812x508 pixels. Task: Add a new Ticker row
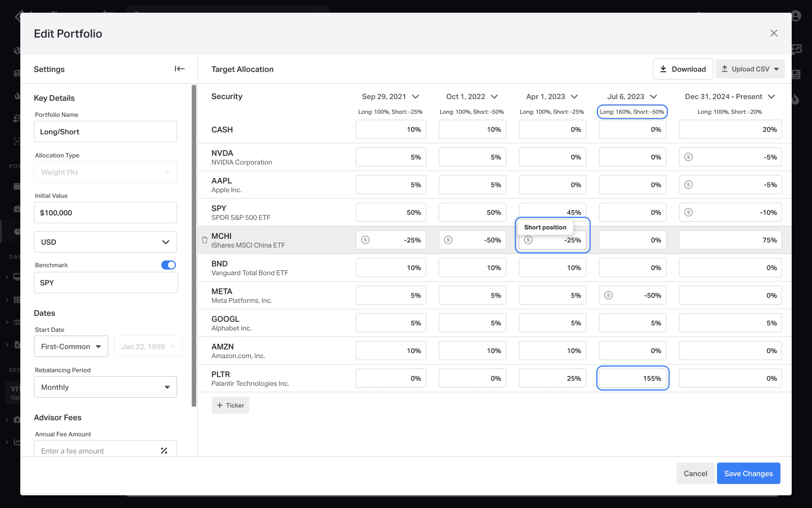click(230, 405)
